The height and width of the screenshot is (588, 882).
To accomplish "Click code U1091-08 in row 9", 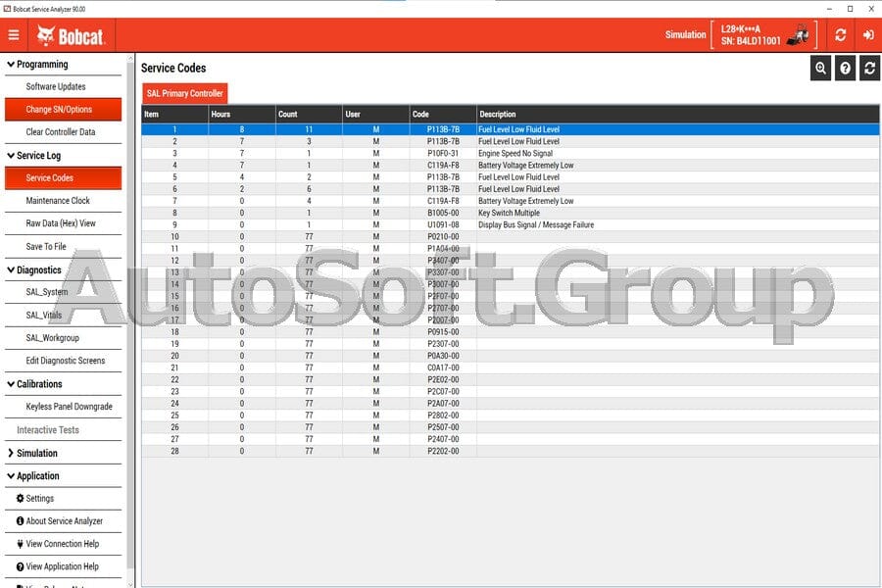I will (x=443, y=224).
